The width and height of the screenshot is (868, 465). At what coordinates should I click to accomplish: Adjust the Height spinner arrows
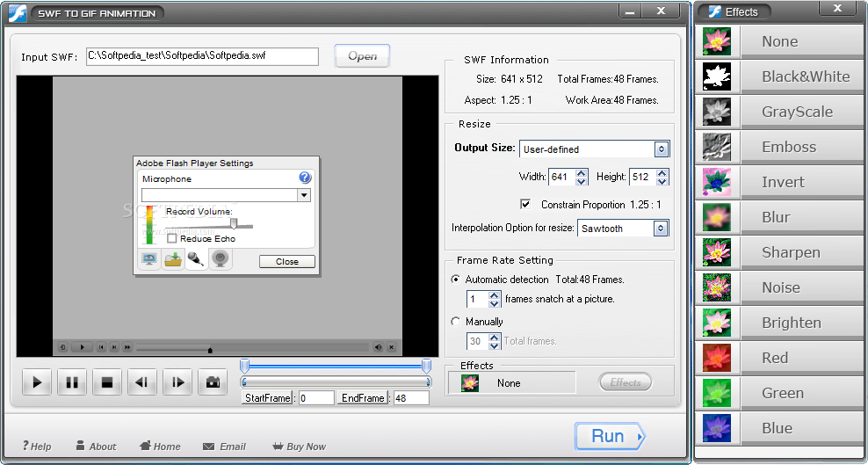[662, 178]
